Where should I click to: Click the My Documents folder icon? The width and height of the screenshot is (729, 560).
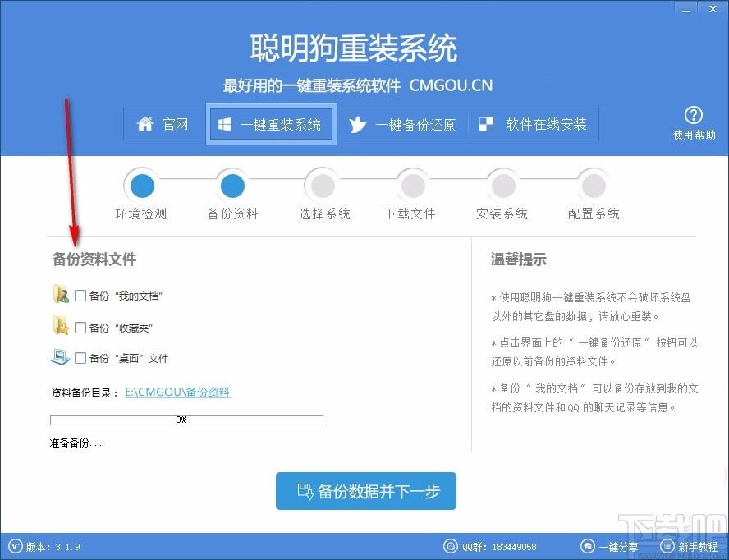click(x=61, y=294)
